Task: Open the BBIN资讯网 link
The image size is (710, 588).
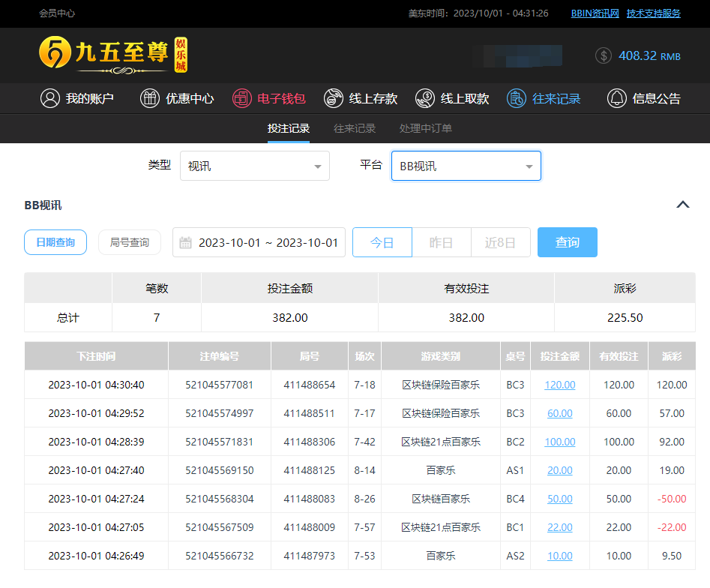Action: [x=595, y=13]
